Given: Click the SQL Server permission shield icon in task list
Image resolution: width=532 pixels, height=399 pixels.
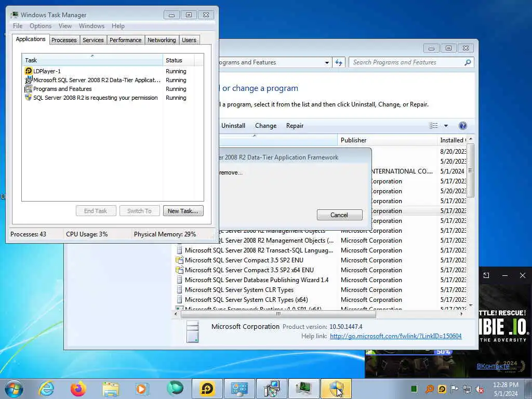Looking at the screenshot, I should (x=29, y=97).
